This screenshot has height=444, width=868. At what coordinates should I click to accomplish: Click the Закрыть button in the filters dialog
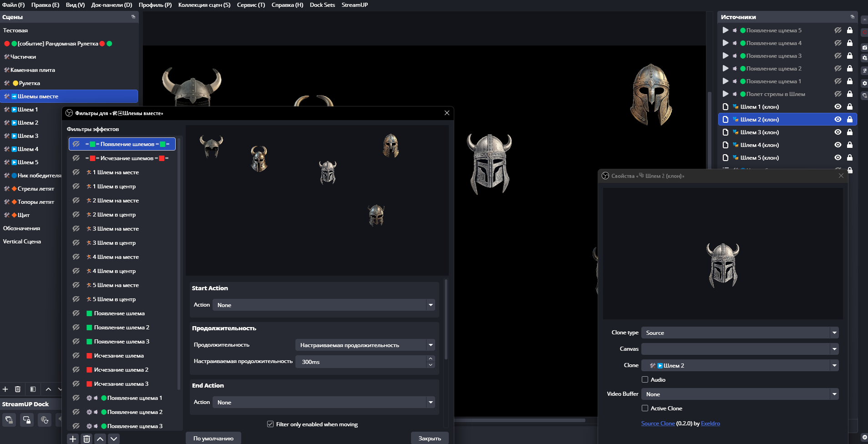[429, 438]
